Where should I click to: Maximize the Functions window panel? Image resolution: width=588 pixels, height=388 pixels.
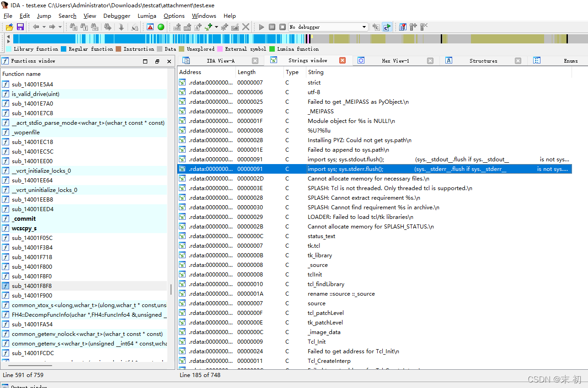pyautogui.click(x=145, y=61)
